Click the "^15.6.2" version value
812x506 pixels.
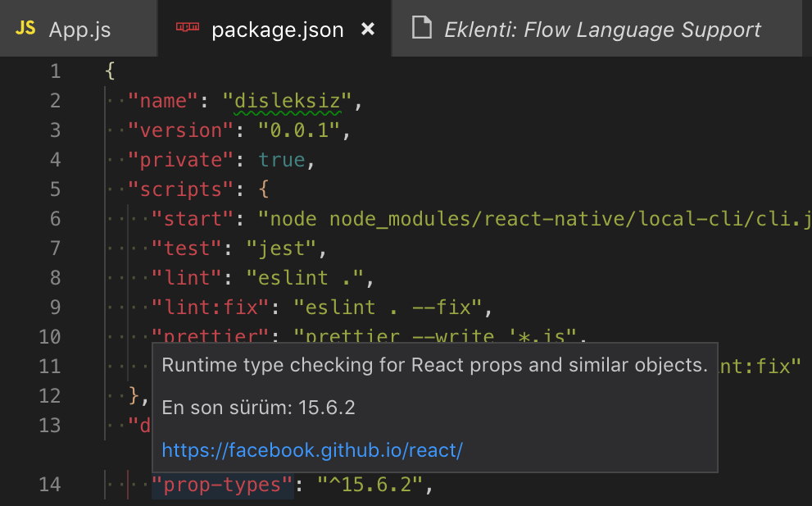pos(370,485)
